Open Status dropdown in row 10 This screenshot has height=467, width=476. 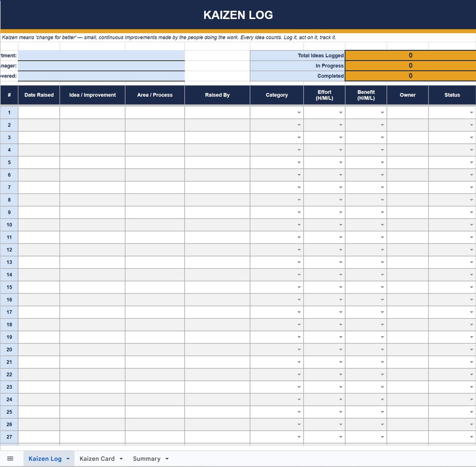(471, 225)
